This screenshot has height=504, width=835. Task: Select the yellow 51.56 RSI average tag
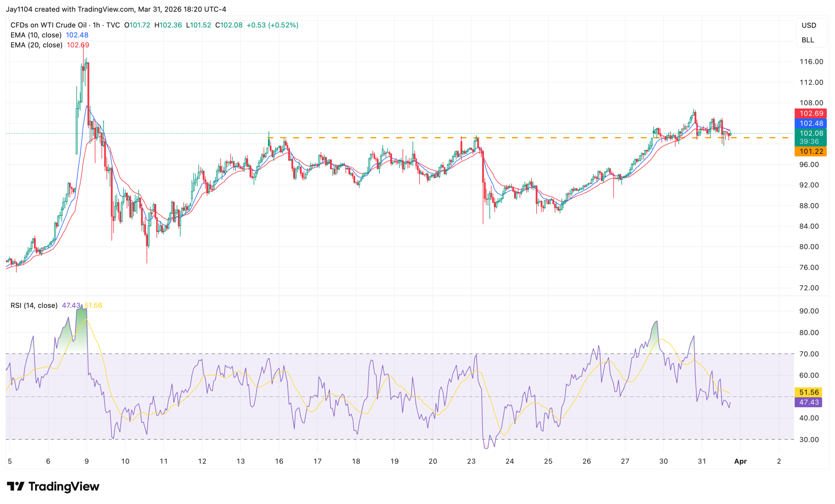click(x=809, y=392)
